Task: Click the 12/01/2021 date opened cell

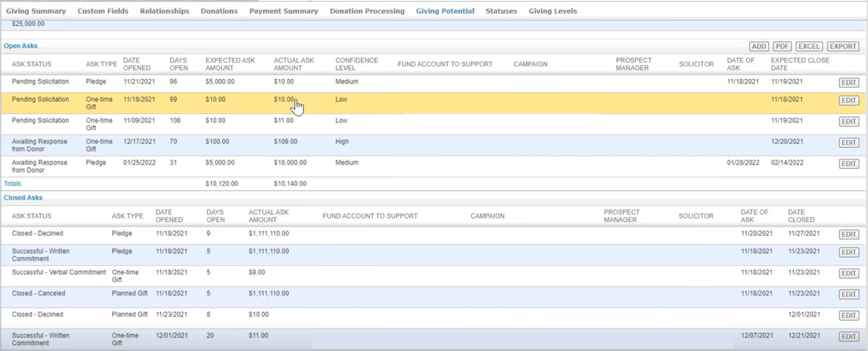Action: point(172,336)
